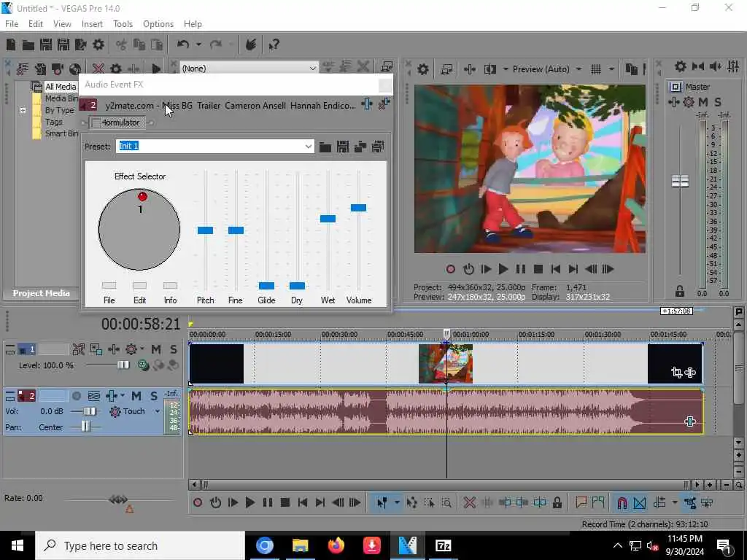This screenshot has height=560, width=747.
Task: Open the File menu
Action: [12, 24]
